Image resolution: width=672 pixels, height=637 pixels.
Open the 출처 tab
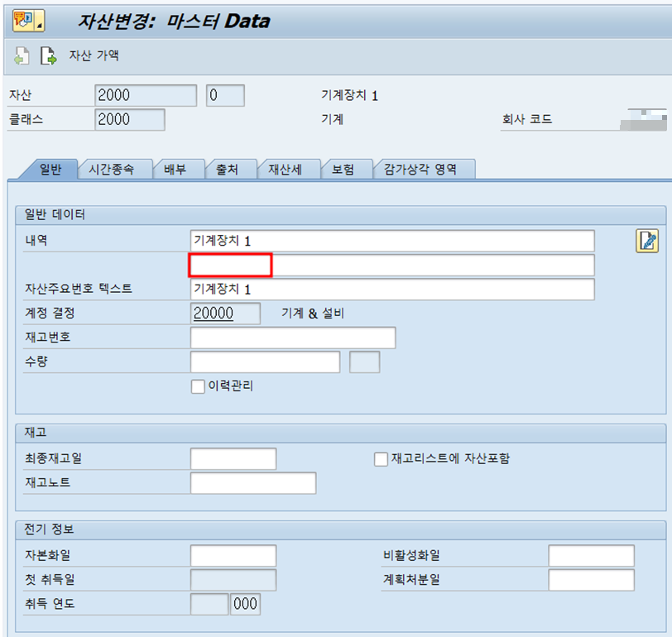[x=227, y=170]
